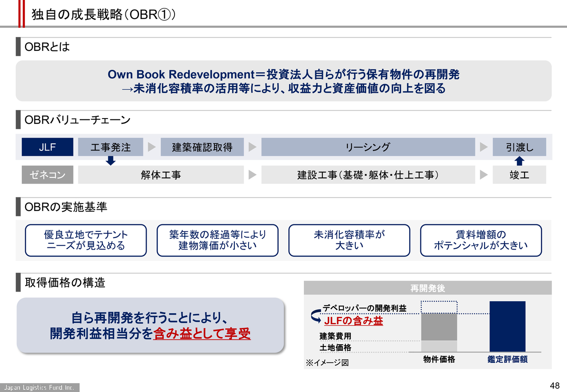Click the Japan Logistics Fund logo
The width and height of the screenshot is (567, 392).
pyautogui.click(x=40, y=388)
